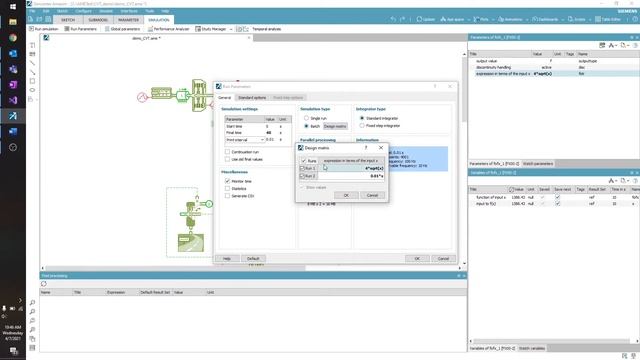Toggle the Run 2 checkbox in Design matrix
This screenshot has width=640, height=360.
[302, 176]
